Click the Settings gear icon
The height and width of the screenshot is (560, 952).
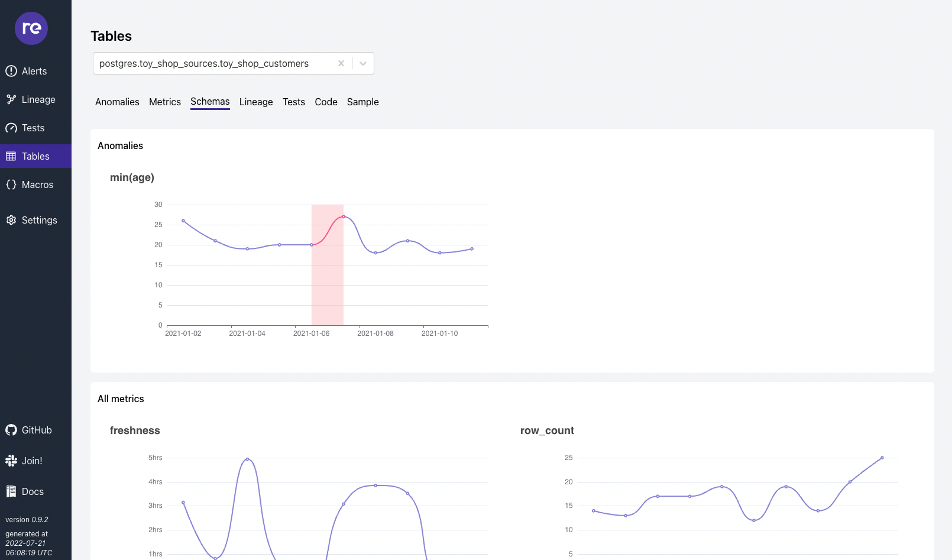pyautogui.click(x=11, y=220)
